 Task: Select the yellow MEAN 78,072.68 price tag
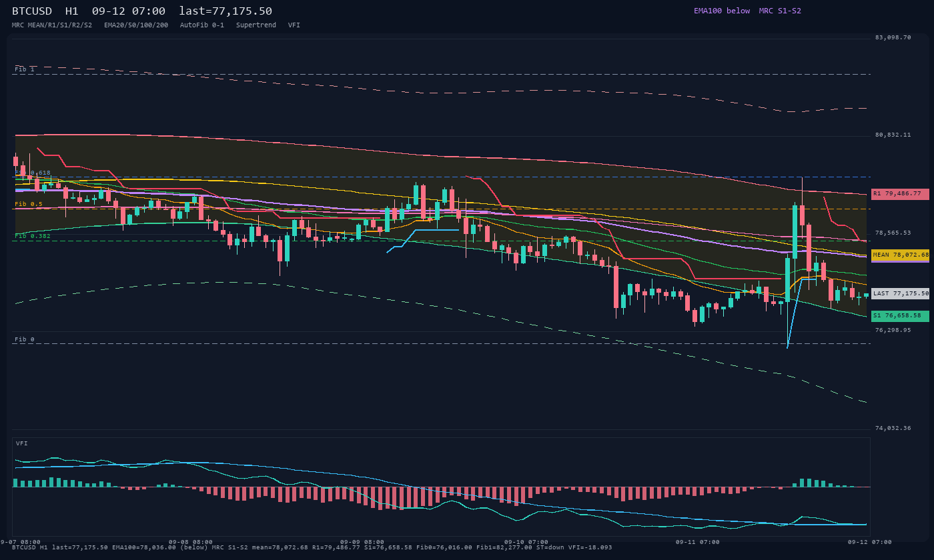tap(900, 255)
